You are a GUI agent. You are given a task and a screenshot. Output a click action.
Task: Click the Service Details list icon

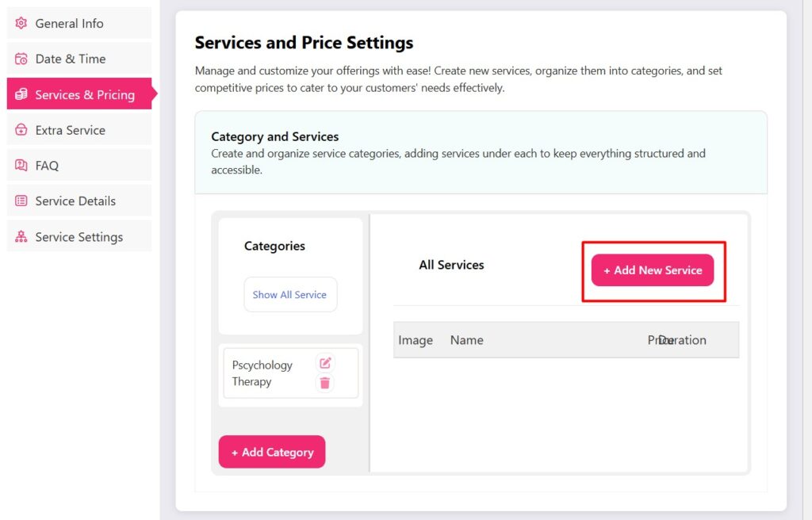click(x=21, y=201)
